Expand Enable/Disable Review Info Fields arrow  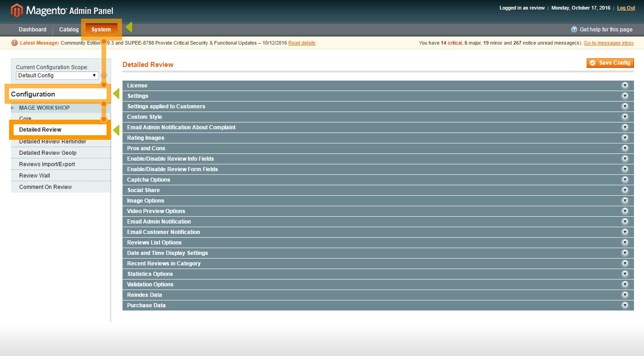[625, 159]
